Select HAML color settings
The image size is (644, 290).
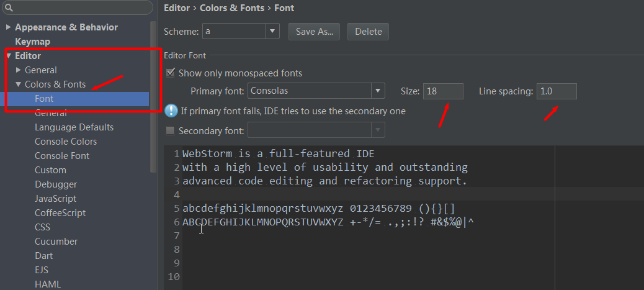[x=48, y=284]
